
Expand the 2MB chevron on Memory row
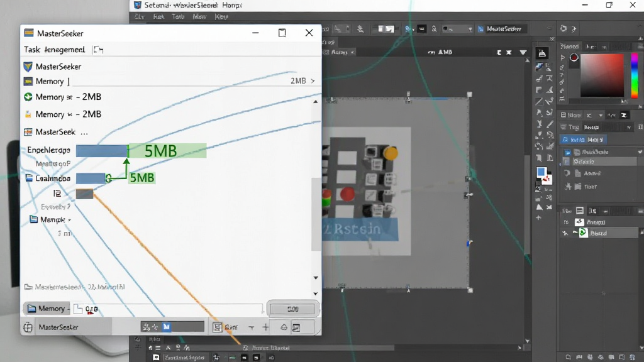tap(313, 81)
